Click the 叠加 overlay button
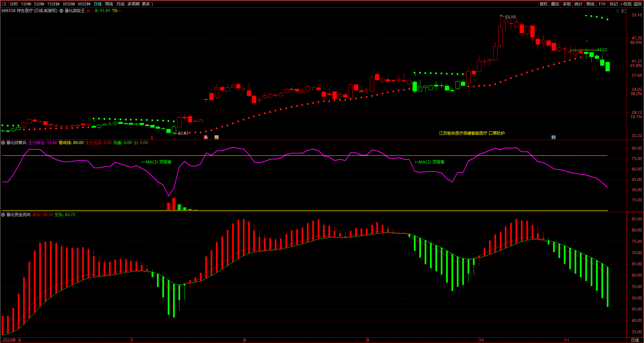The image size is (644, 343). click(x=555, y=4)
